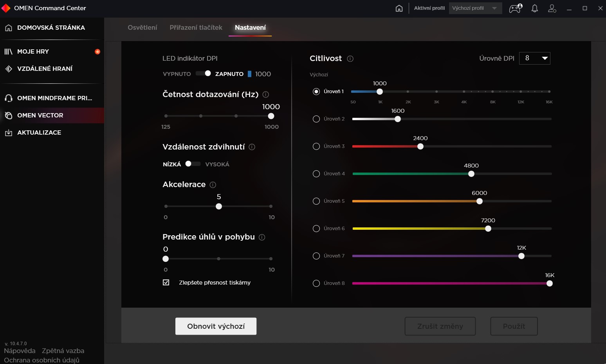Click Úroveň 2 white slider handle at 1600
Screen dimensions: 606x364
398,119
